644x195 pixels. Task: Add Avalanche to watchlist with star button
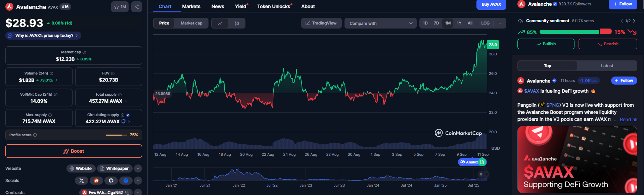tap(120, 7)
